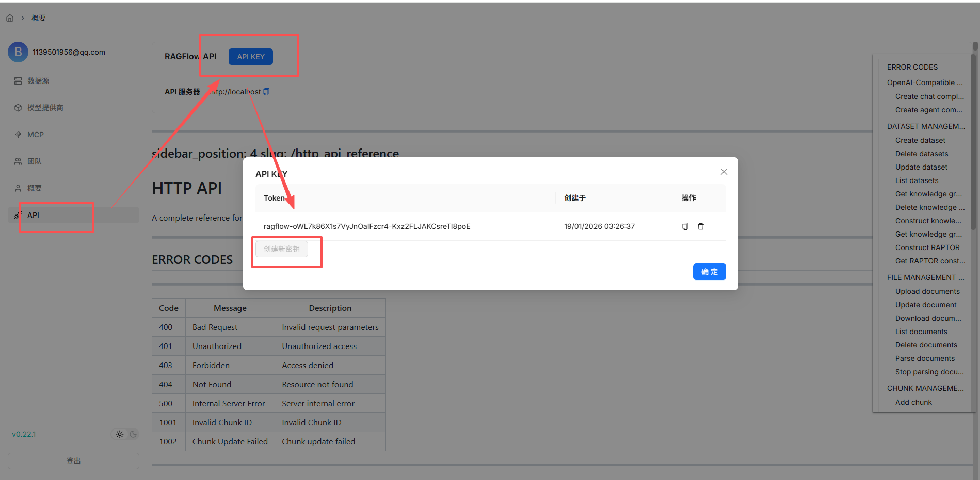Go to List documents outline link
Image resolution: width=980 pixels, height=480 pixels.
pos(921,332)
